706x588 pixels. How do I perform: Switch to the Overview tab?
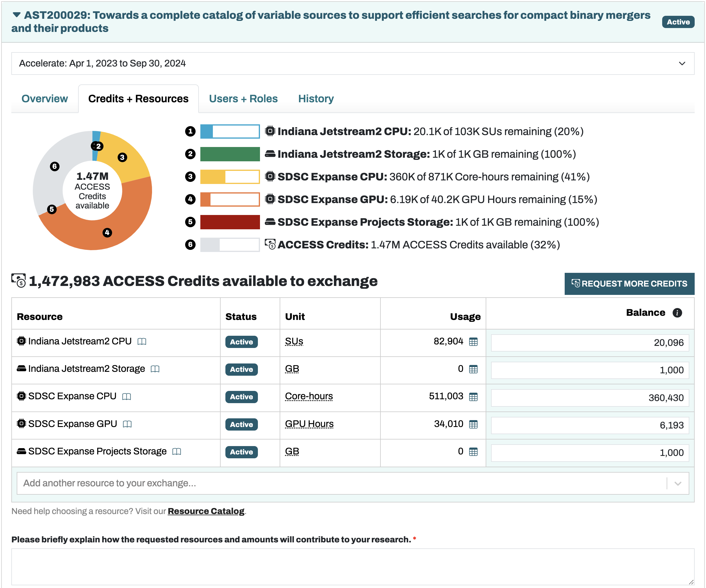point(44,98)
